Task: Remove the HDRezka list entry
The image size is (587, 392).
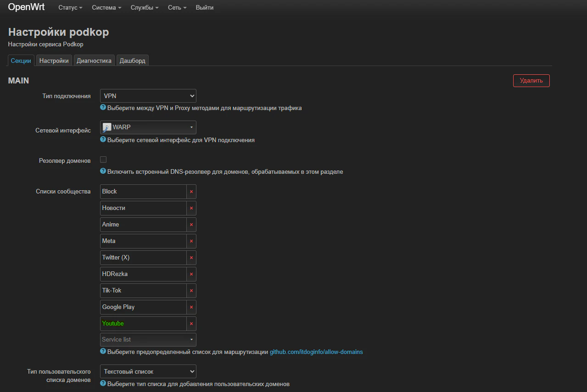Action: 191,274
